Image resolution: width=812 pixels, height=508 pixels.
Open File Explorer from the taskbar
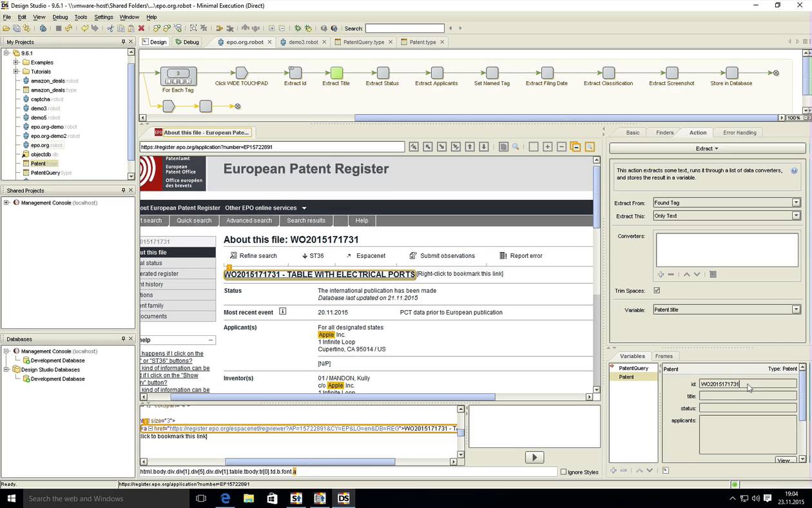249,498
